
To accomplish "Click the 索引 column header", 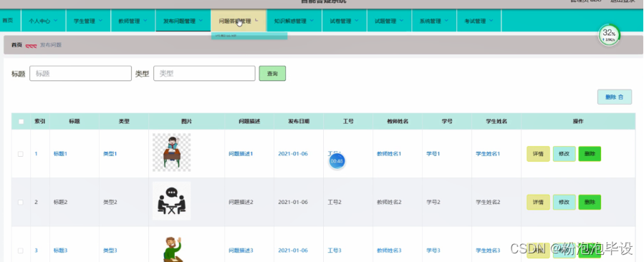I will tap(40, 122).
